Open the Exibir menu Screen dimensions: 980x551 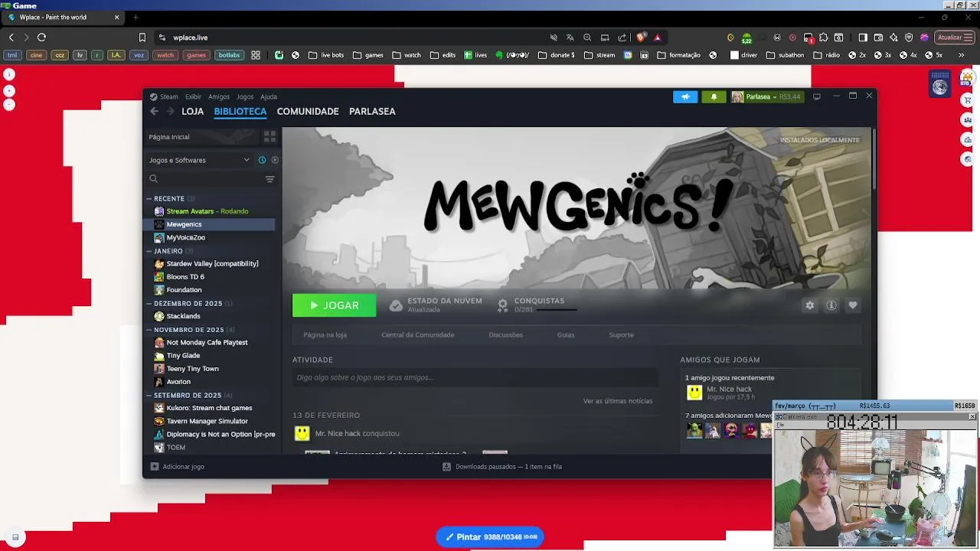click(x=193, y=96)
